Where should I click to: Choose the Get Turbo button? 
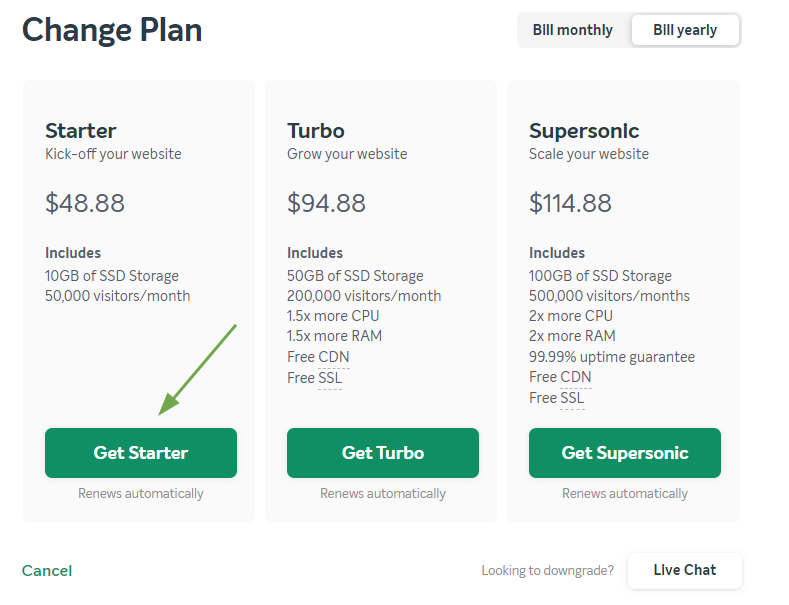pyautogui.click(x=383, y=453)
